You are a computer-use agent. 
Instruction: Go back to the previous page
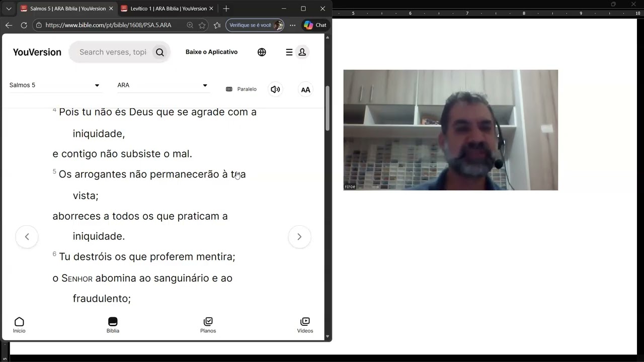(x=9, y=25)
